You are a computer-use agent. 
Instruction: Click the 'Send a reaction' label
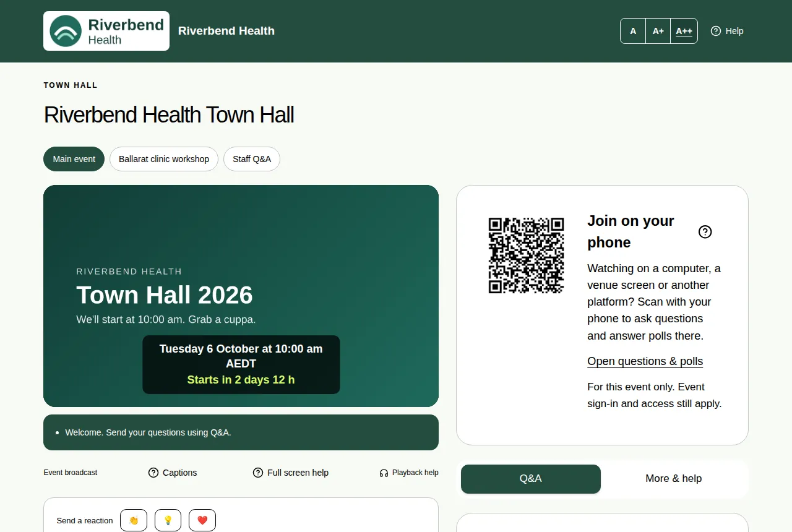85,520
